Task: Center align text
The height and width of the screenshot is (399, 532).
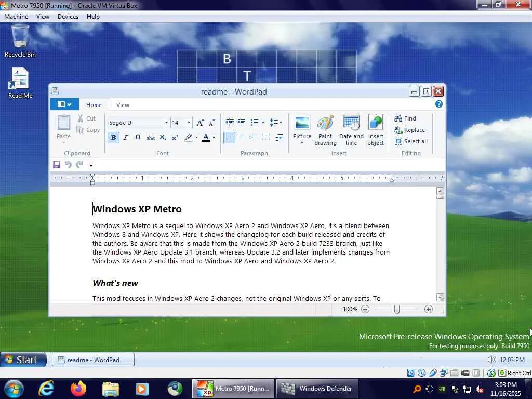Action: (242, 137)
